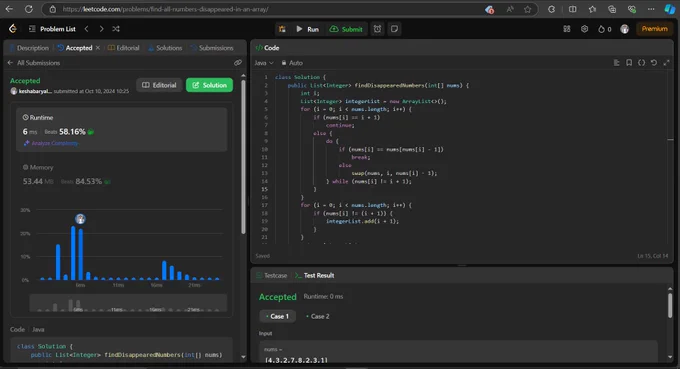Image resolution: width=680 pixels, height=369 pixels.
Task: Click the bookmark icon in editor toolbar
Action: click(x=629, y=63)
